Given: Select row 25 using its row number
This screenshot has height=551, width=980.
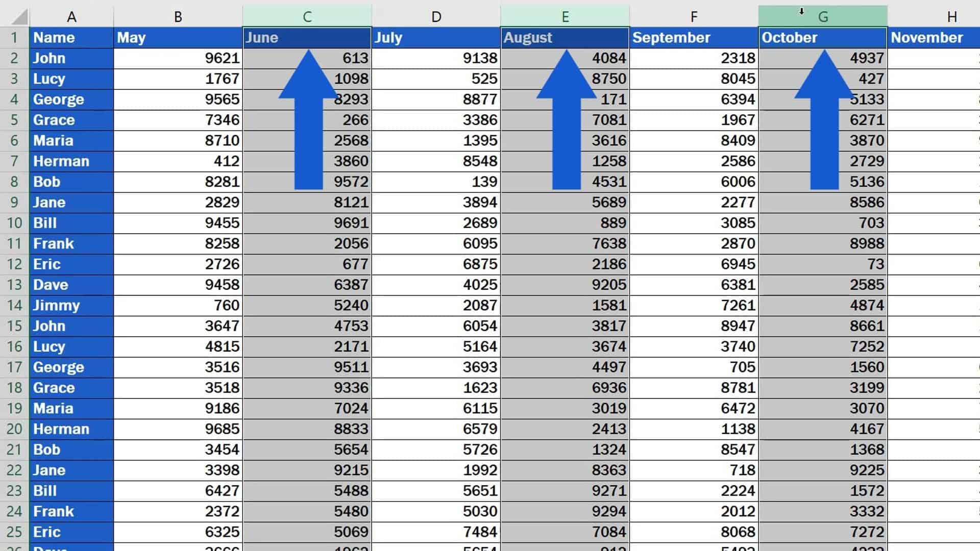Looking at the screenshot, I should pyautogui.click(x=14, y=532).
